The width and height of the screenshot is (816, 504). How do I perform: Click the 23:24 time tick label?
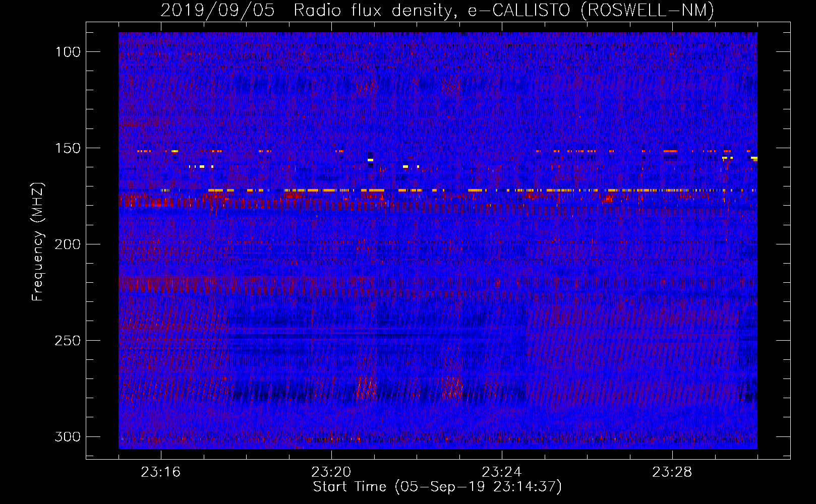click(502, 472)
